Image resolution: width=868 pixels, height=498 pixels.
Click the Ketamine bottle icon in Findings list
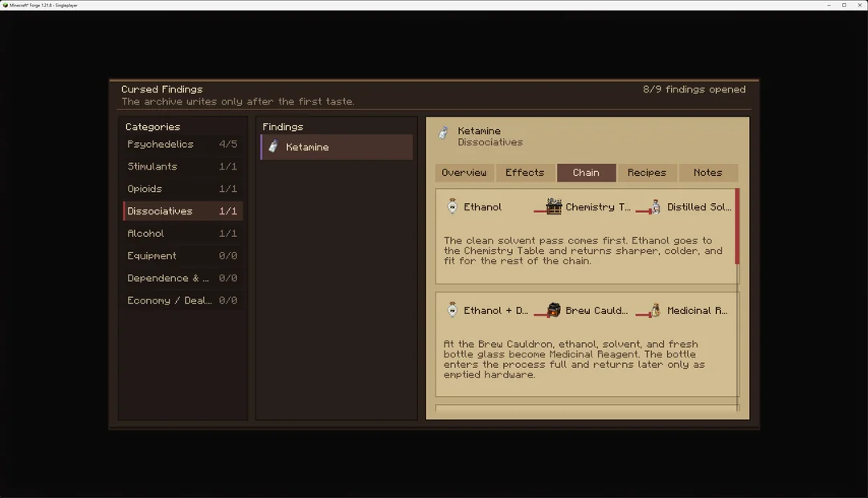273,147
